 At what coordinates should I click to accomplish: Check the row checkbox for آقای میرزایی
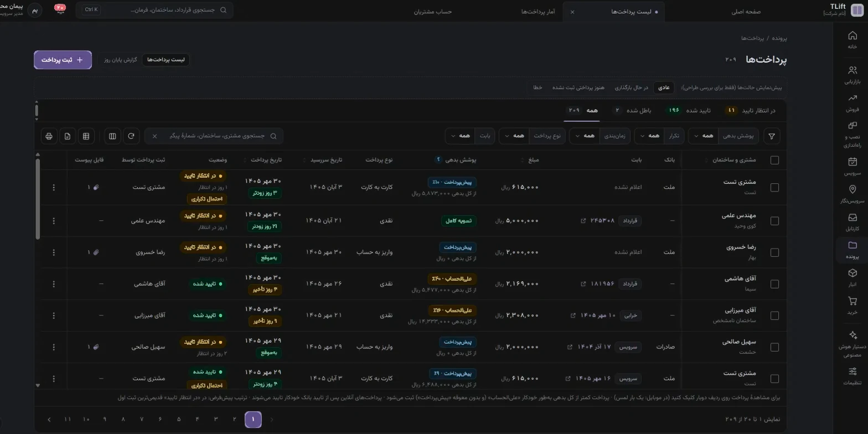pos(774,316)
